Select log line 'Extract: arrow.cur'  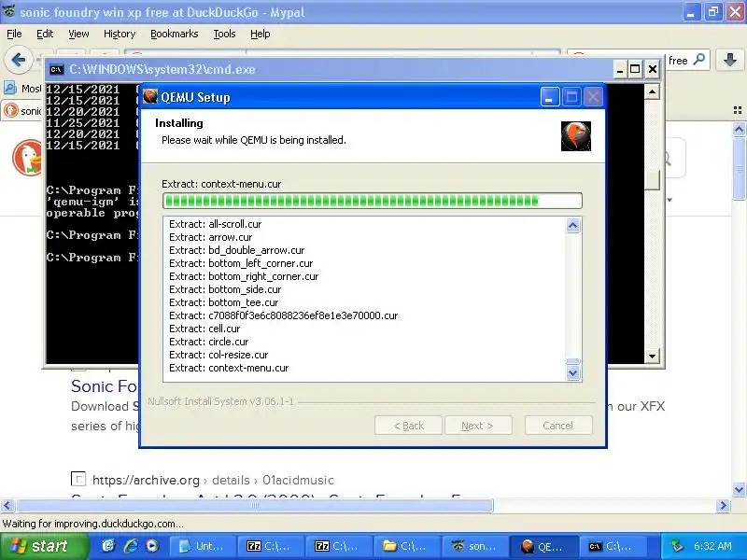click(211, 237)
